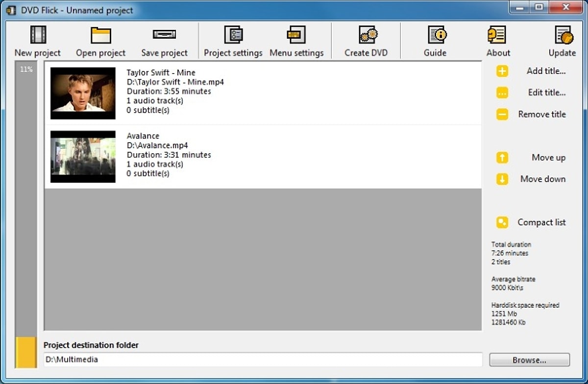588x384 pixels.
Task: Click the yellow plus Add title icon
Action: coord(502,72)
